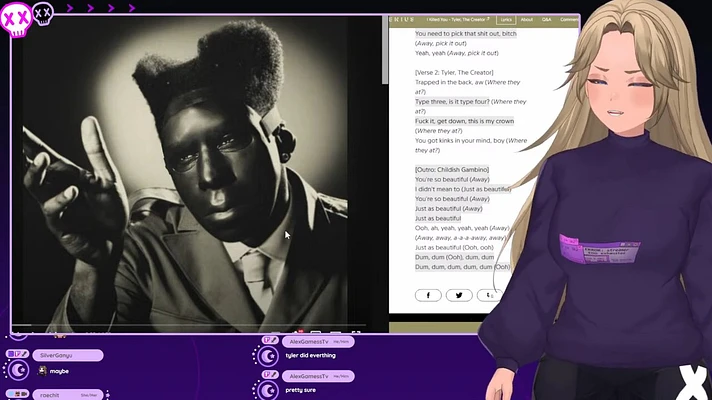Click lyric 'Fuck it, get down, this is my crown'
The image size is (712, 400).
pos(464,121)
